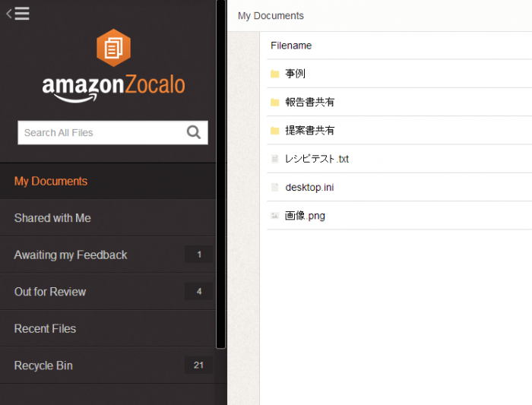Open the 事例 folder name
Viewport: 532px width, 405px height.
[x=295, y=74]
